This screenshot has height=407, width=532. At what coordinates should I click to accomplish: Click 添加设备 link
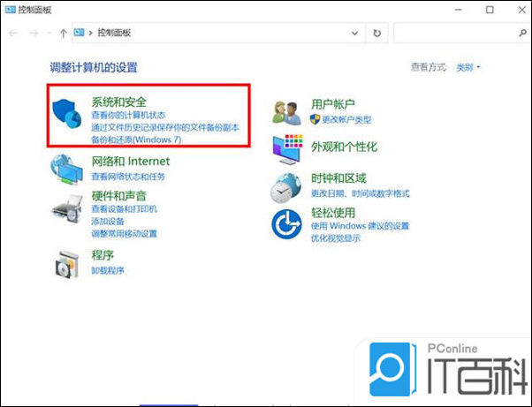(108, 222)
